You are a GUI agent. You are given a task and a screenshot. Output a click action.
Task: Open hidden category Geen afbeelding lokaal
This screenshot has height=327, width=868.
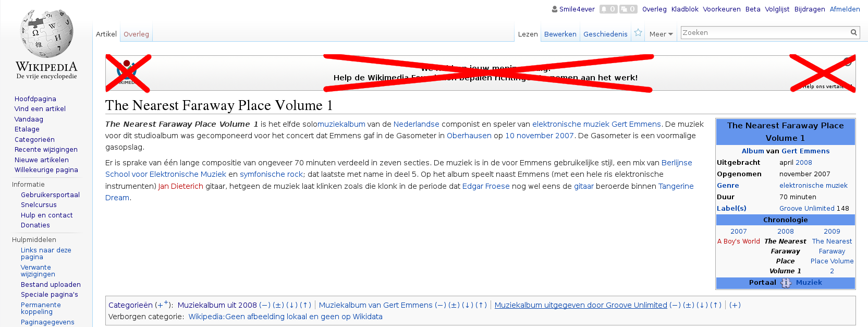285,317
